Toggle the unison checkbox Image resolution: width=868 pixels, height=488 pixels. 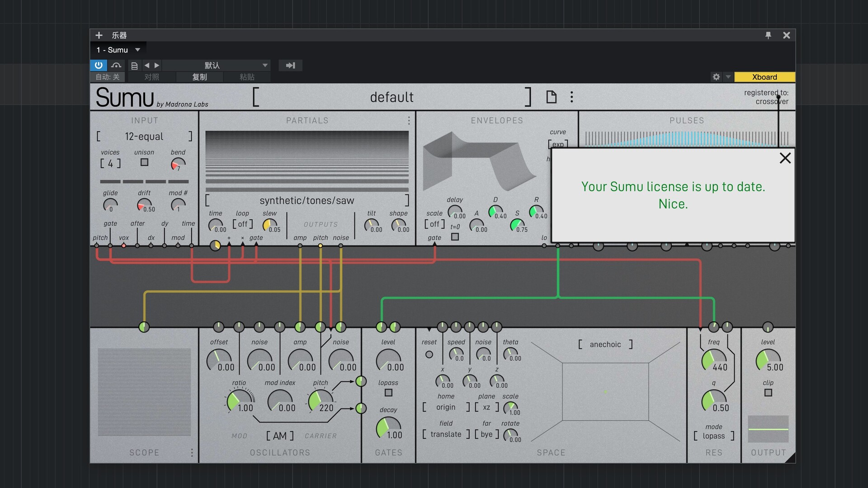(144, 162)
